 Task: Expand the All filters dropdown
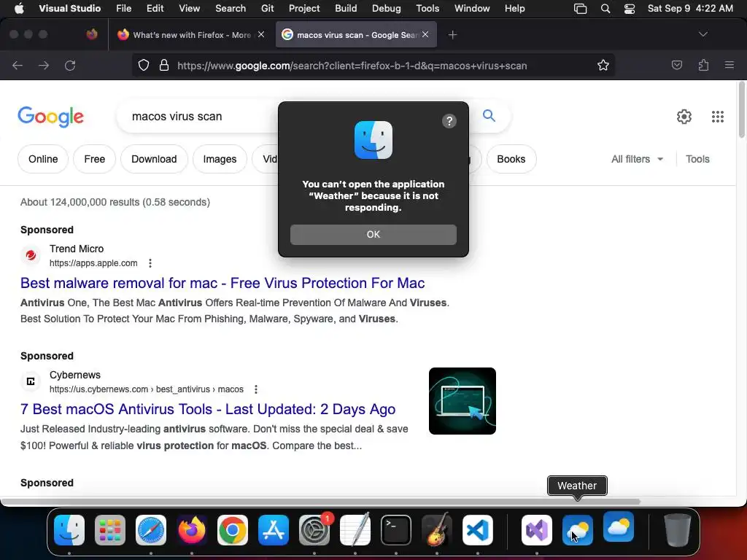coord(637,159)
